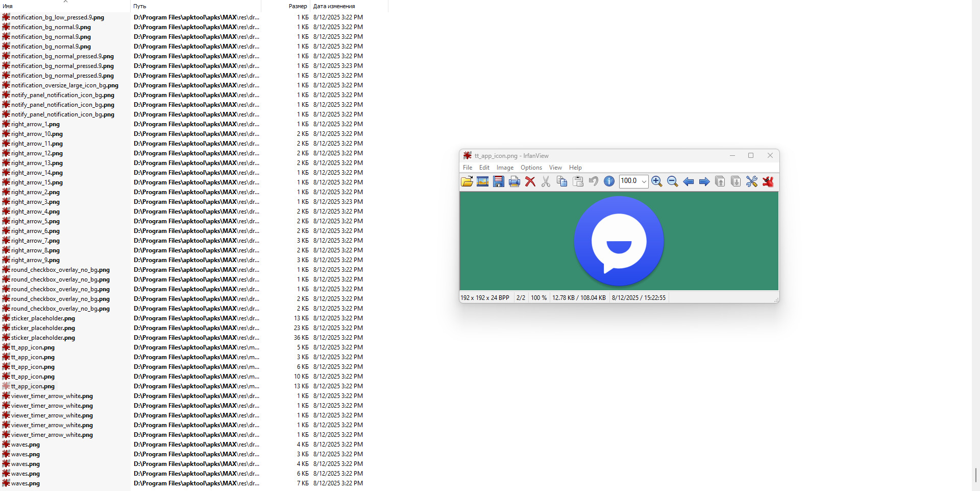Zoom in with the plus magnifier icon
The width and height of the screenshot is (980, 491).
coord(657,181)
